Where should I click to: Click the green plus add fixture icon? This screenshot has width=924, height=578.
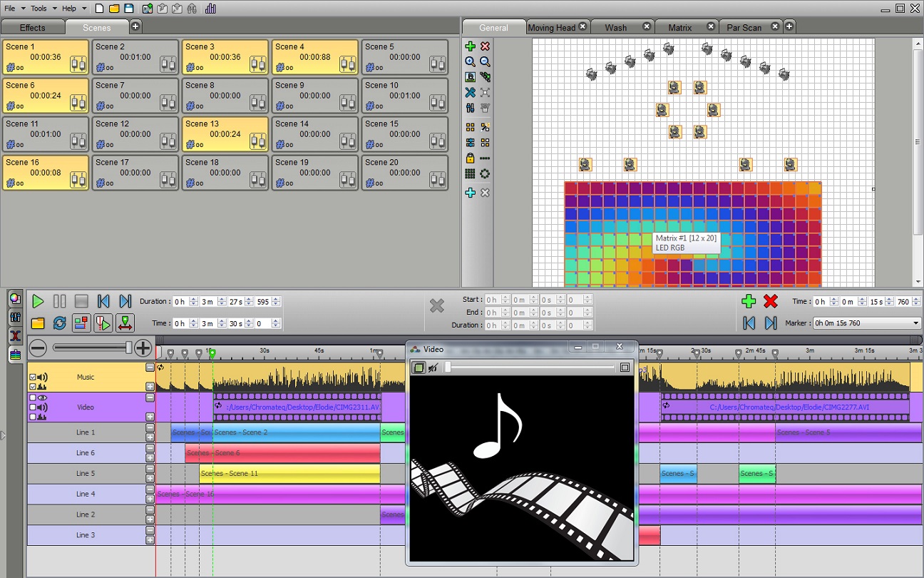tap(470, 46)
